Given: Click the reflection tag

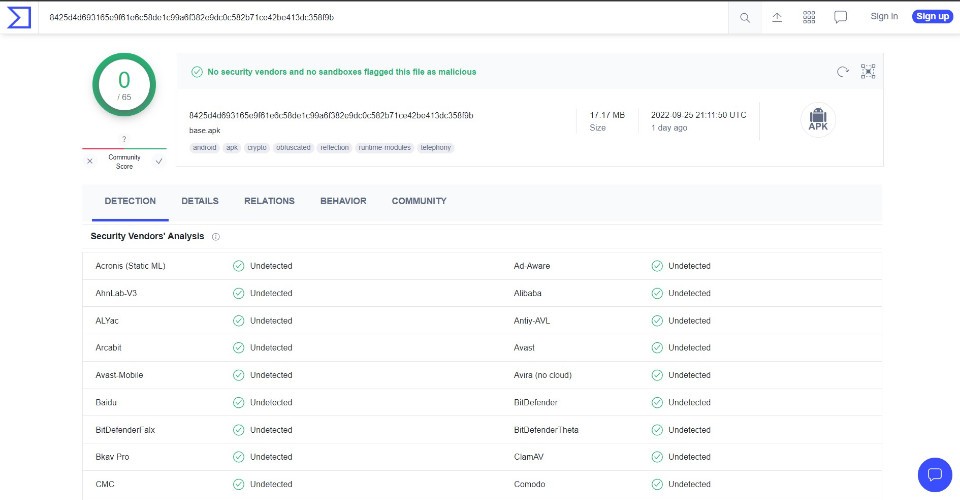Looking at the screenshot, I should (x=334, y=147).
